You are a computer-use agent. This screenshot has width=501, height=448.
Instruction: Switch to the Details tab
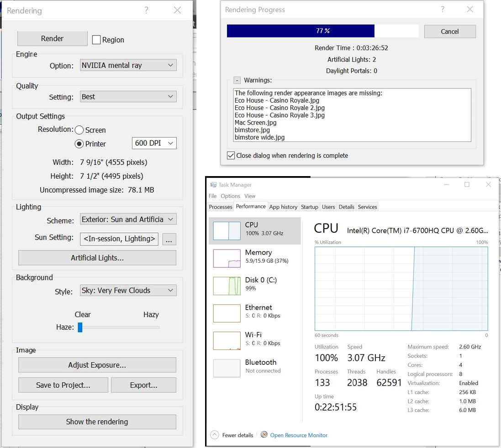[347, 207]
